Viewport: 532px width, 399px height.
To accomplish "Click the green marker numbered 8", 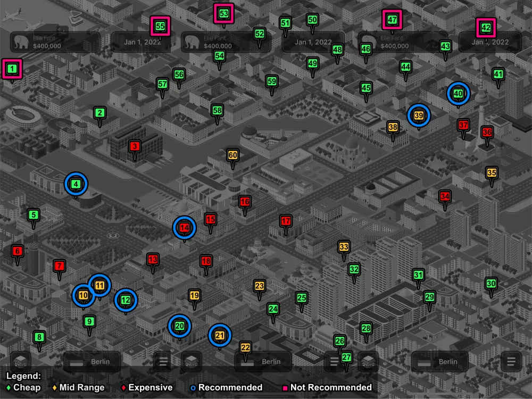I will coord(39,337).
